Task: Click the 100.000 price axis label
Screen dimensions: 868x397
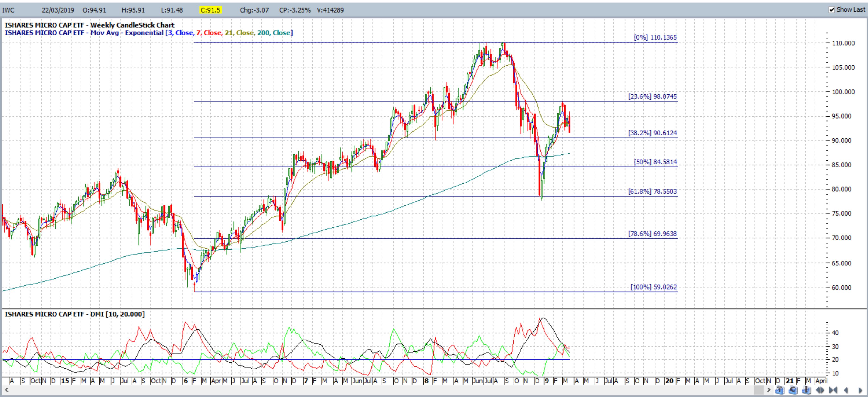Action: (844, 92)
